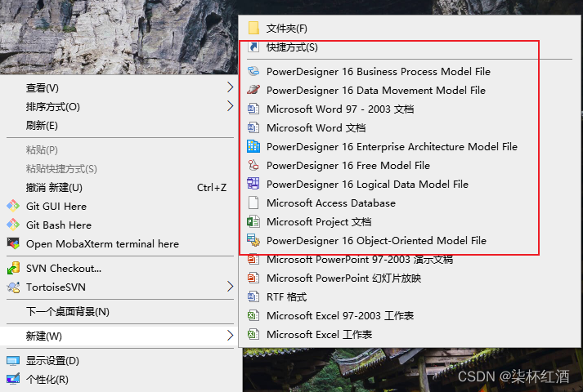
Task: Click the Microsoft Word 文档 icon
Action: 253,127
